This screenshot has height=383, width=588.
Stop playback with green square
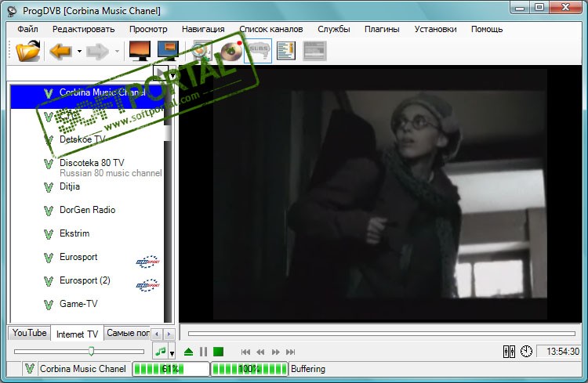tap(218, 352)
